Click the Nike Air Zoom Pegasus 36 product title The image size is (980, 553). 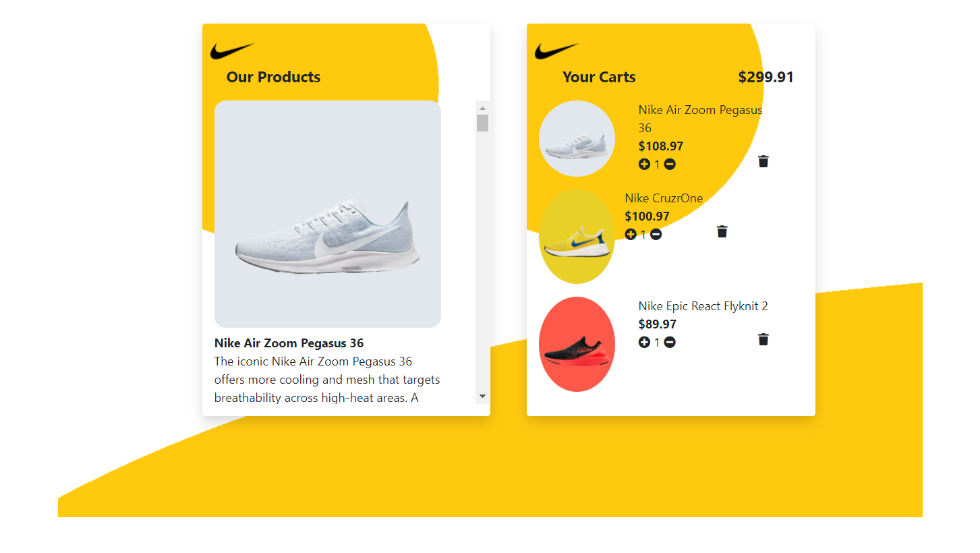point(289,343)
